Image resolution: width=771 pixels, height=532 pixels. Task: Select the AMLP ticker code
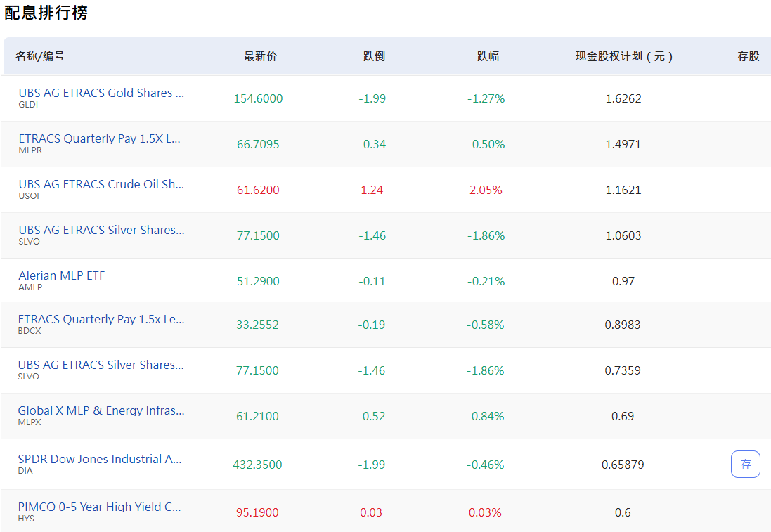[30, 287]
